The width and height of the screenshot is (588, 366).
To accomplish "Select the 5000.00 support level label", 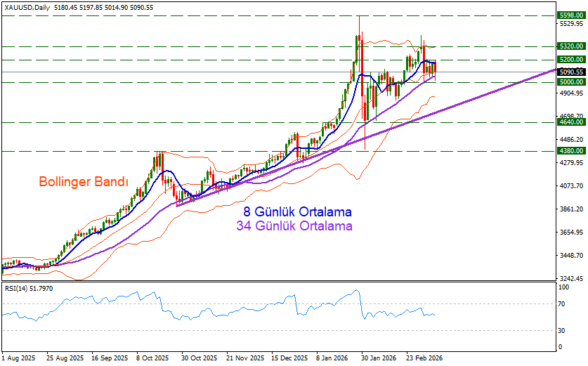I will [x=571, y=82].
